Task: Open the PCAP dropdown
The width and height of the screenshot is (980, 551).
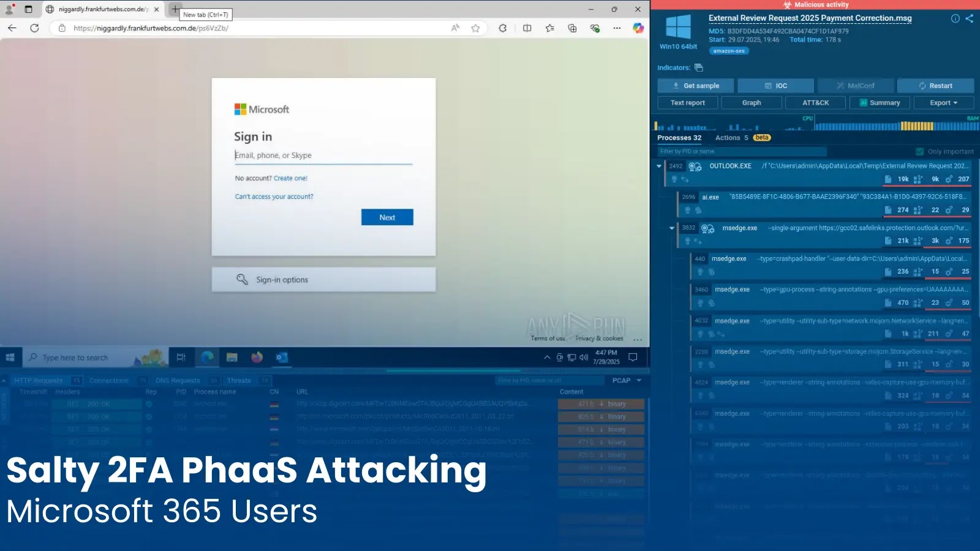Action: coord(627,380)
